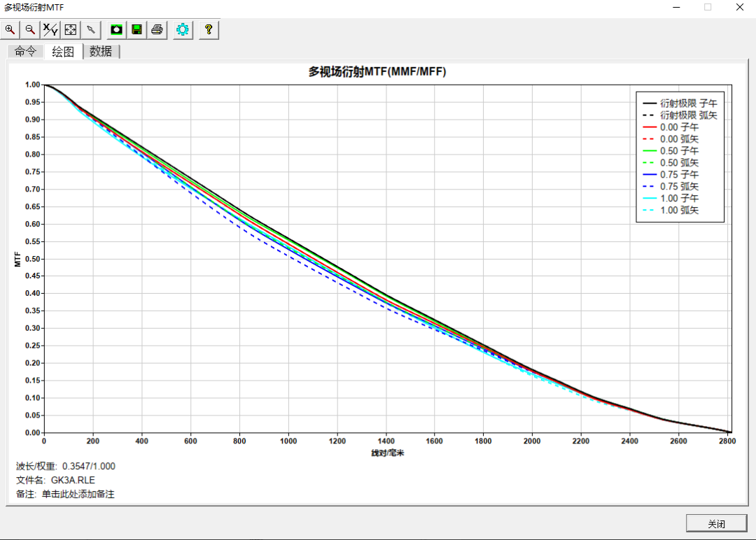Click the yellow question mark help icon
This screenshot has width=756, height=540.
209,30
